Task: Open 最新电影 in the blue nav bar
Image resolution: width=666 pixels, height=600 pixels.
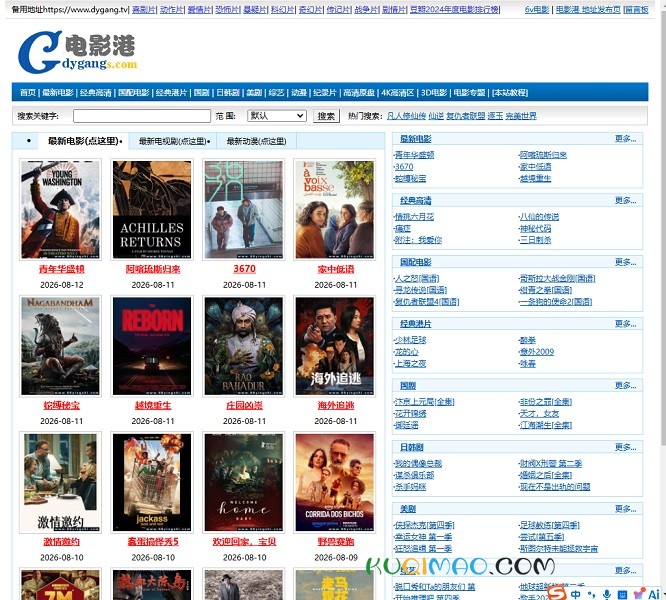Action: [x=58, y=93]
